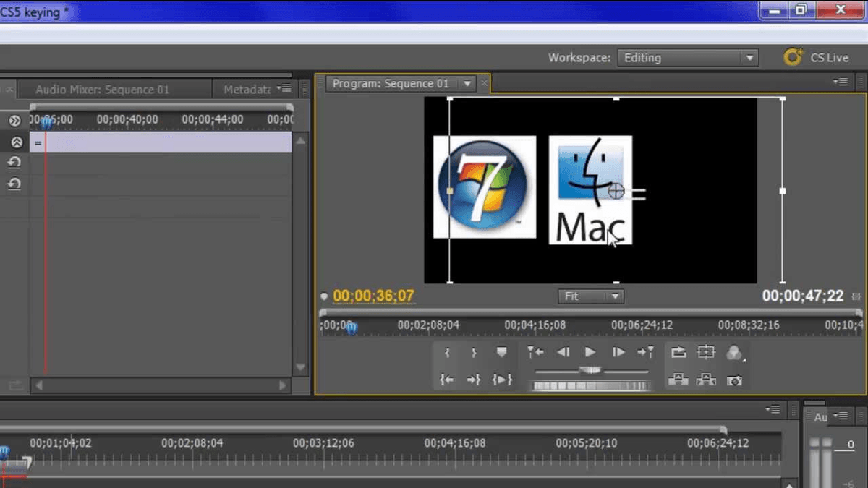Enable Loop playback in Program monitor
Screen dimensions: 868x488
680,352
